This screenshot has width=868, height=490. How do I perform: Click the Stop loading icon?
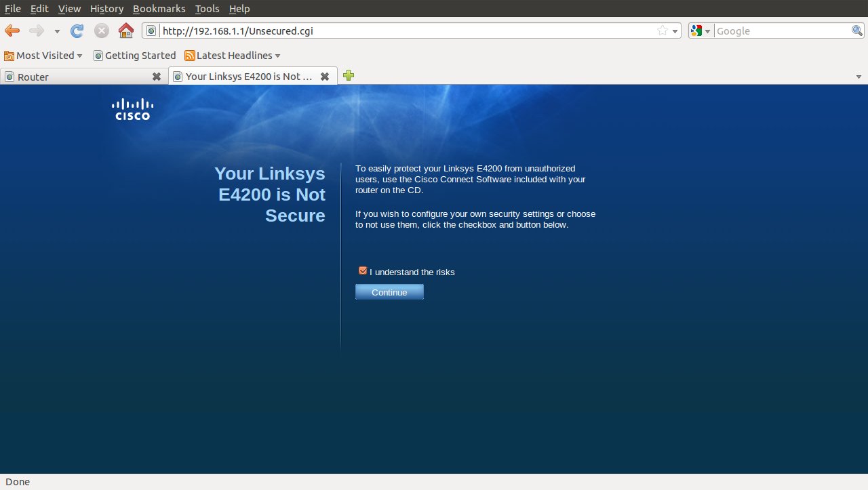point(102,30)
